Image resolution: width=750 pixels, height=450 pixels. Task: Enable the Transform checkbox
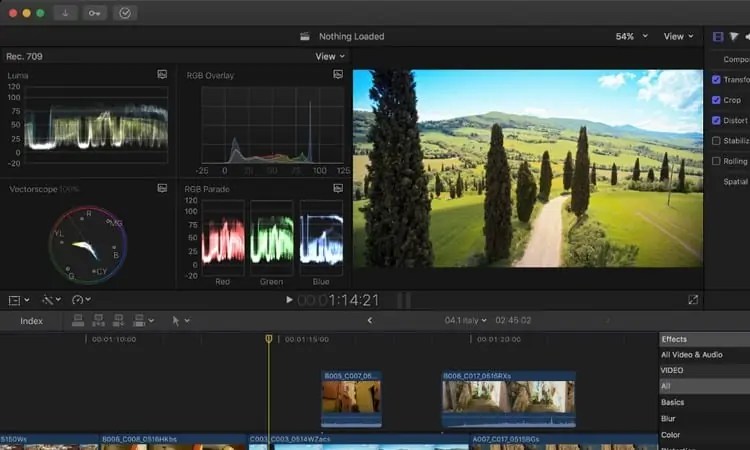coord(716,79)
